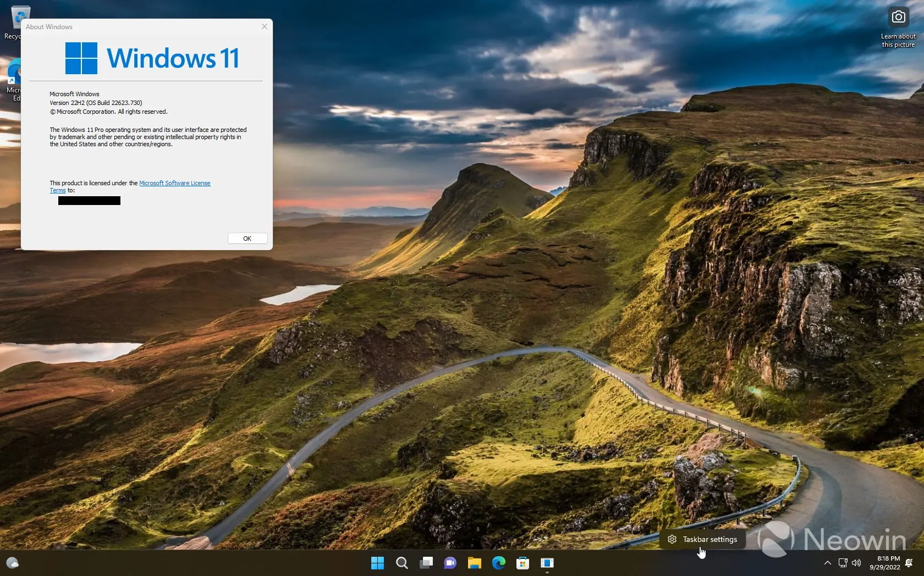This screenshot has width=924, height=576.
Task: Close the About Windows dialog
Action: 265,26
